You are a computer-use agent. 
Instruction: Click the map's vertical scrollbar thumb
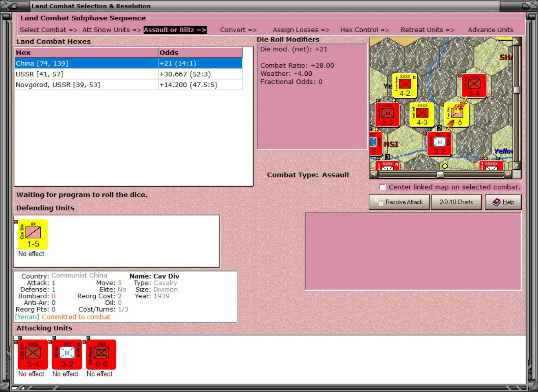[x=517, y=90]
